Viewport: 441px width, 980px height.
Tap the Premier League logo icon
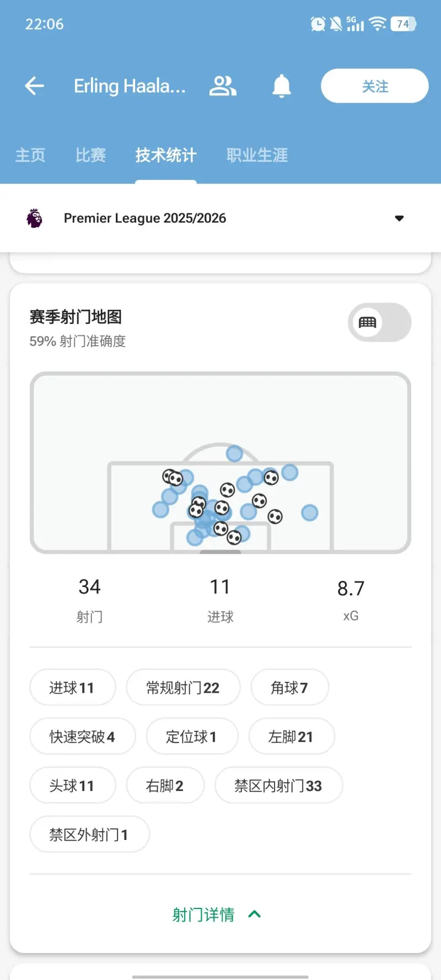pyautogui.click(x=34, y=218)
